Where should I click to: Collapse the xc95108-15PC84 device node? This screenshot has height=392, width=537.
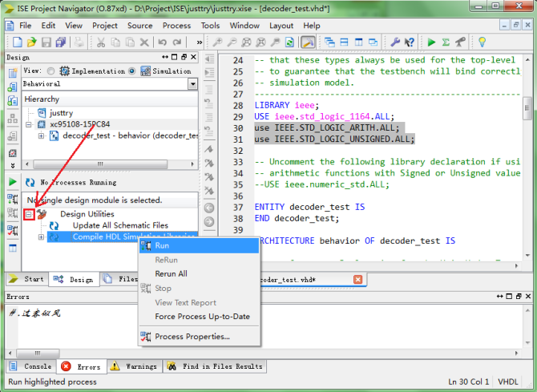click(29, 124)
